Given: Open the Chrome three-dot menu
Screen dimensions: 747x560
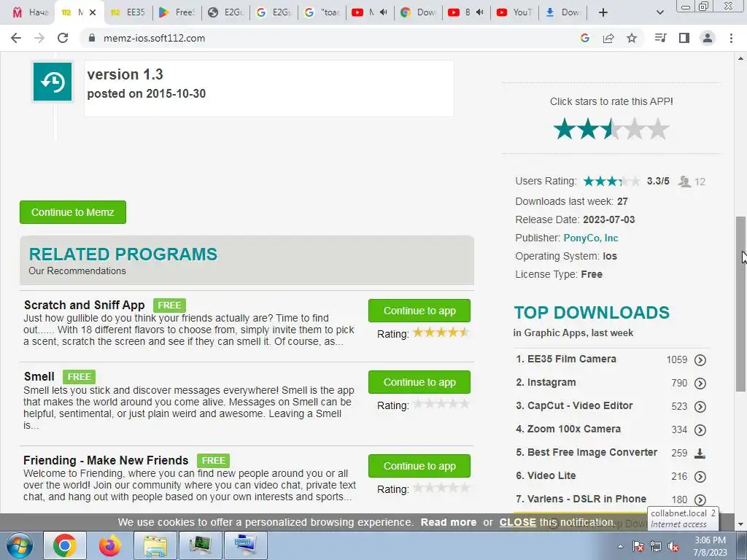Looking at the screenshot, I should point(731,38).
